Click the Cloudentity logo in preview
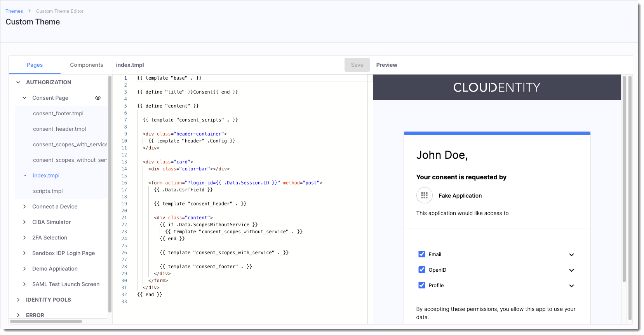The image size is (644, 335). pos(496,87)
